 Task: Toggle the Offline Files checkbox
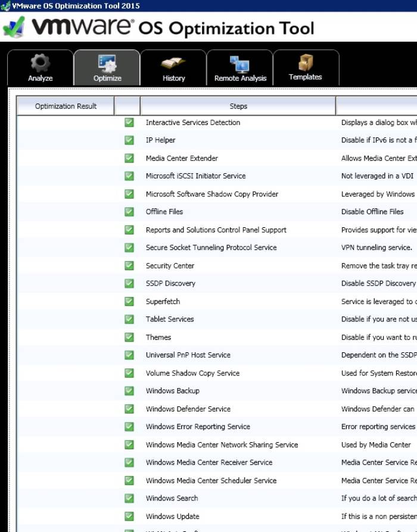[x=129, y=212]
